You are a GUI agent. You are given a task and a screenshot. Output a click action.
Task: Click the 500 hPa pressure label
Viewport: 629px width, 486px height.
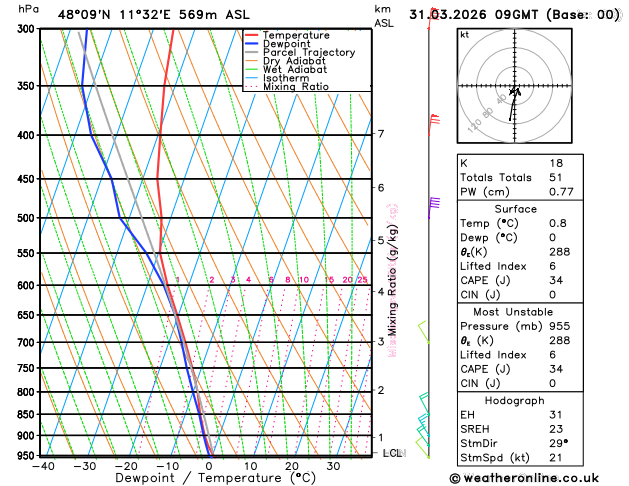coord(28,218)
